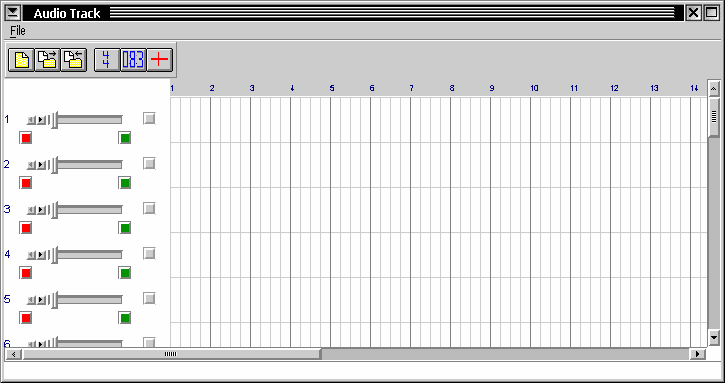Click the slider bar on track 2
Viewport: 725px width, 383px height.
(x=86, y=165)
